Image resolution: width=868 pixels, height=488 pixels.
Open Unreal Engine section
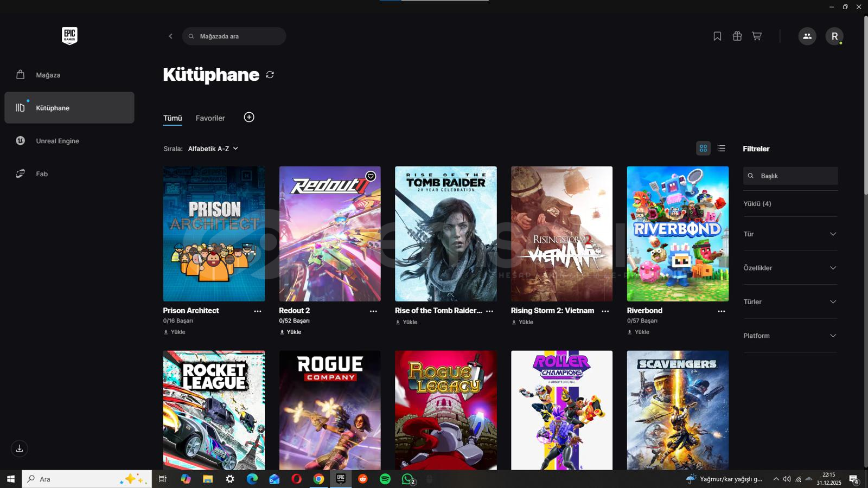click(69, 140)
